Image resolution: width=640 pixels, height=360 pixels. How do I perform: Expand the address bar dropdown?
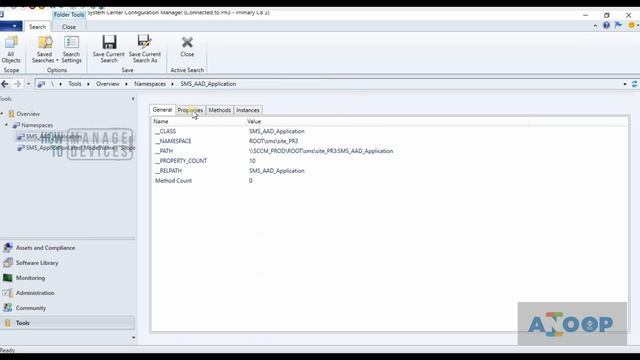pos(625,84)
